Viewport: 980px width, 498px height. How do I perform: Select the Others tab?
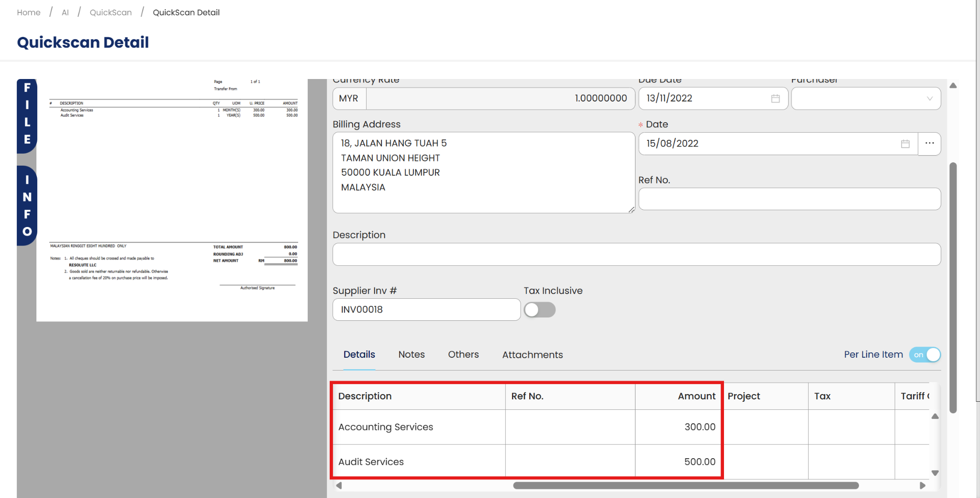click(x=463, y=355)
